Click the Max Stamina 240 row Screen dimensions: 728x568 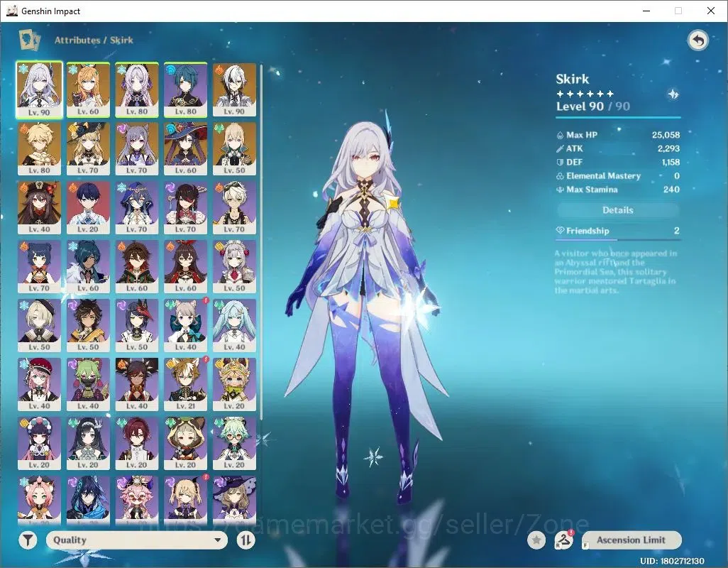(x=618, y=190)
